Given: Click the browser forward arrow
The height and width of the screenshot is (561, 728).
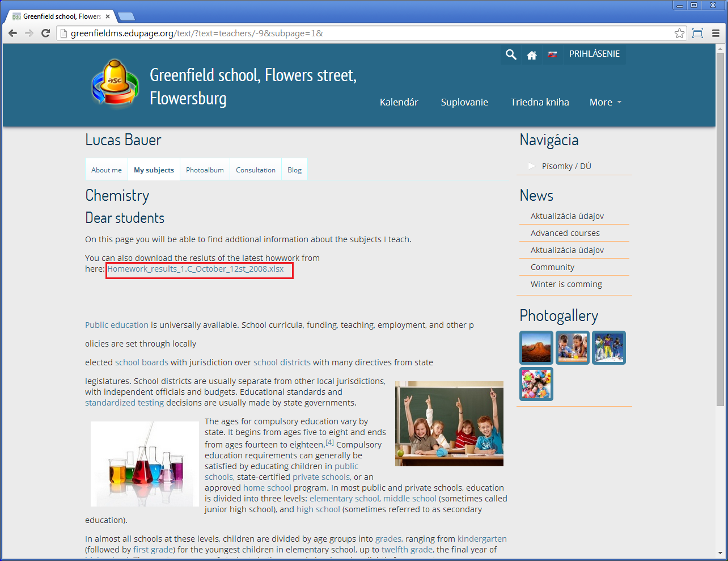Looking at the screenshot, I should 29,33.
